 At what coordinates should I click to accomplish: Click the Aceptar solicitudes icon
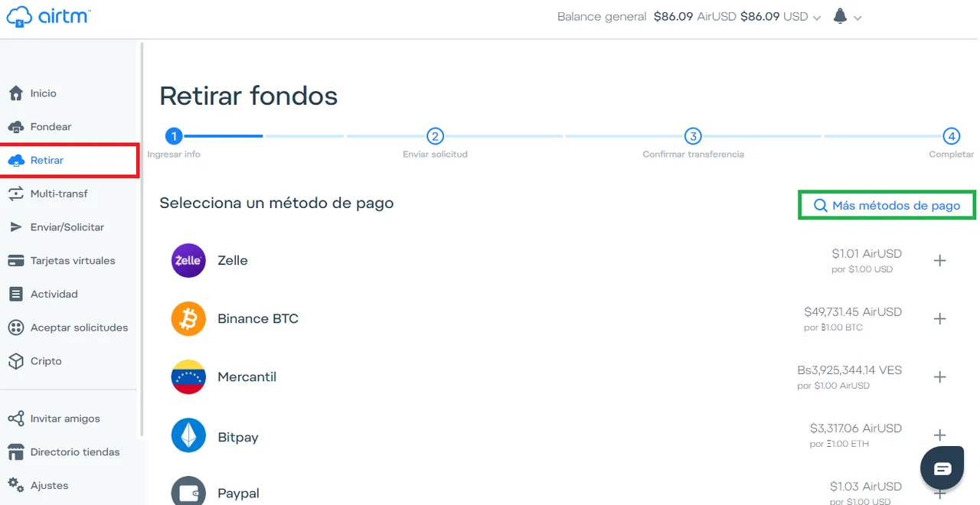point(15,327)
